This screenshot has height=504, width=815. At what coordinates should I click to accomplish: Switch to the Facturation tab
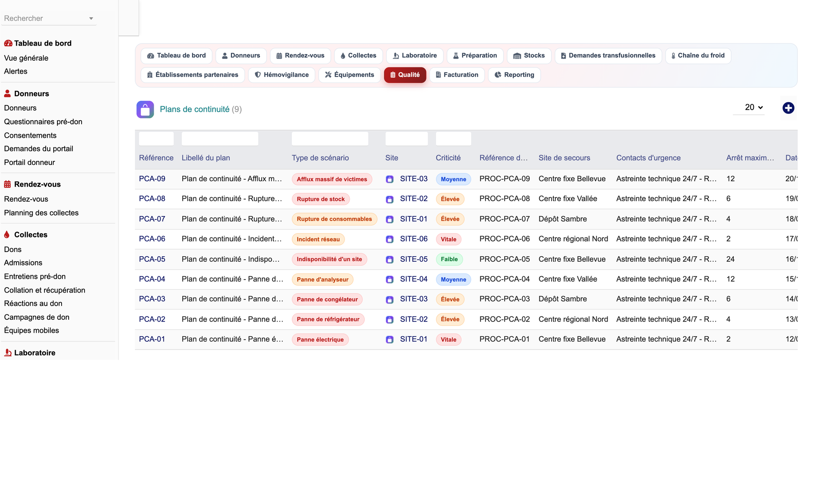click(x=457, y=75)
